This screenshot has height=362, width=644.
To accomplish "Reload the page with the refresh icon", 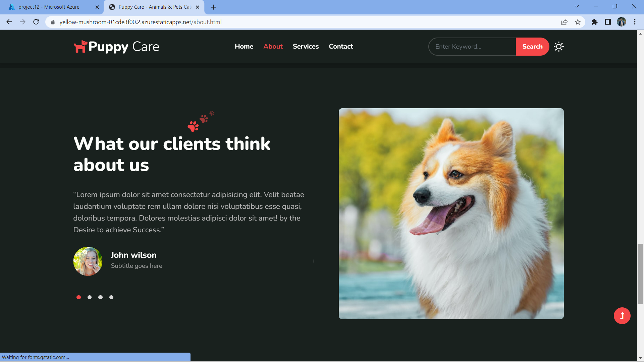I will pos(36,22).
